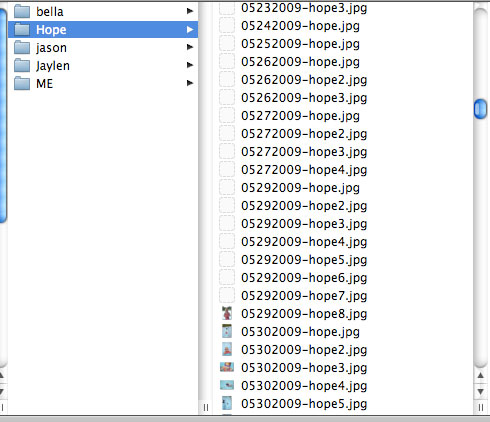Viewport: 490px width, 422px height.
Task: Click the scroll up arrow on right
Action: point(480,375)
